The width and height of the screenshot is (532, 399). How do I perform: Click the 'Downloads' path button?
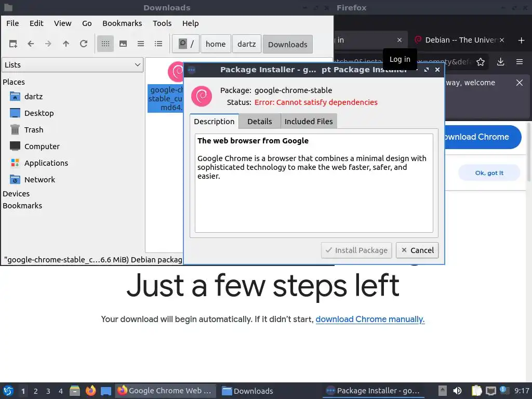[288, 44]
